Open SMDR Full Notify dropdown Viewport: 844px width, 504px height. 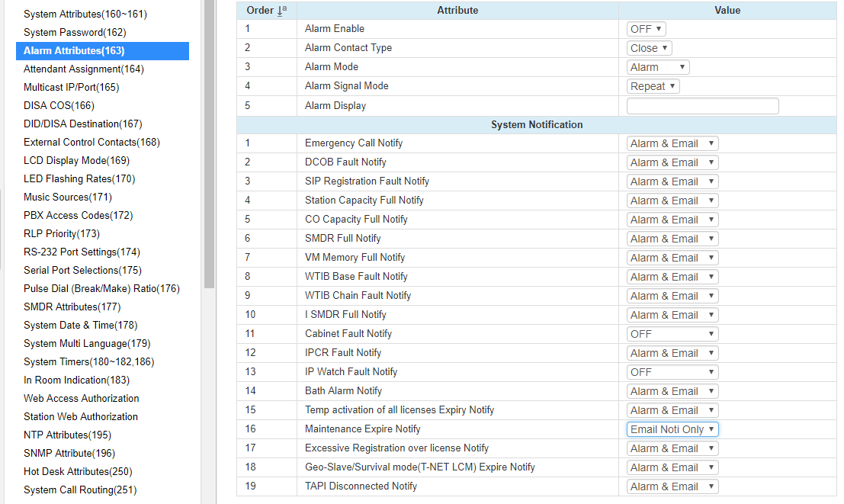672,239
